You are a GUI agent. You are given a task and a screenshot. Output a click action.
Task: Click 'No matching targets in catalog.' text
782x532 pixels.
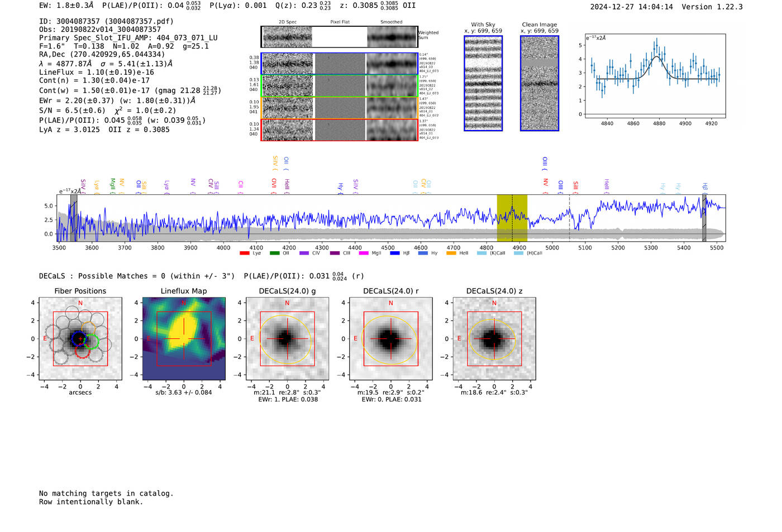(x=106, y=493)
